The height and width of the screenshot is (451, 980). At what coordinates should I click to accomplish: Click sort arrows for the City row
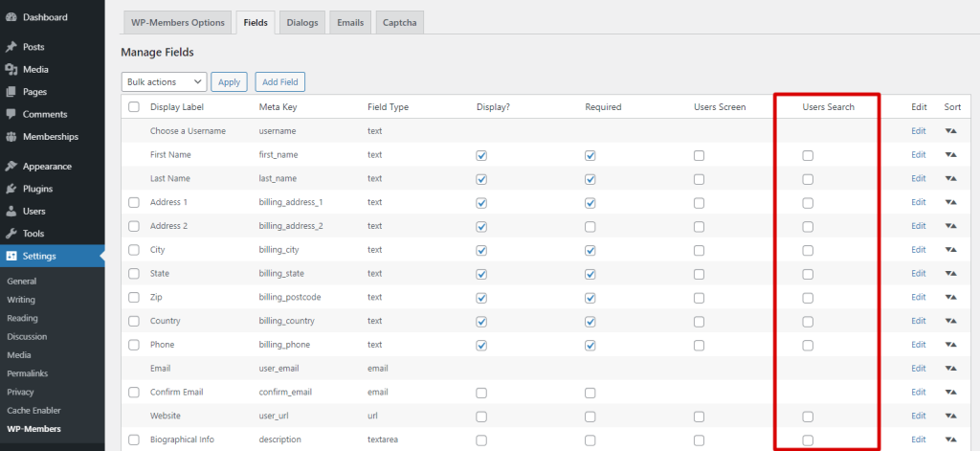tap(951, 250)
